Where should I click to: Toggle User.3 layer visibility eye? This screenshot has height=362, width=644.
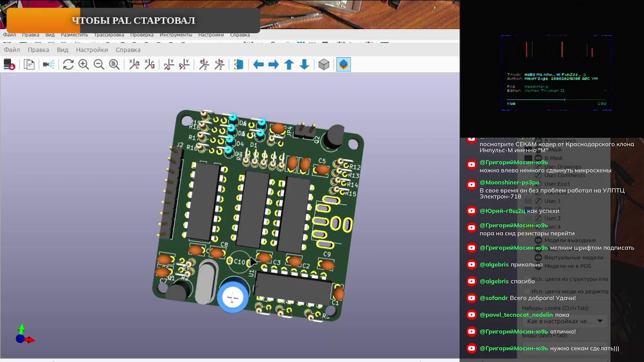click(538, 218)
